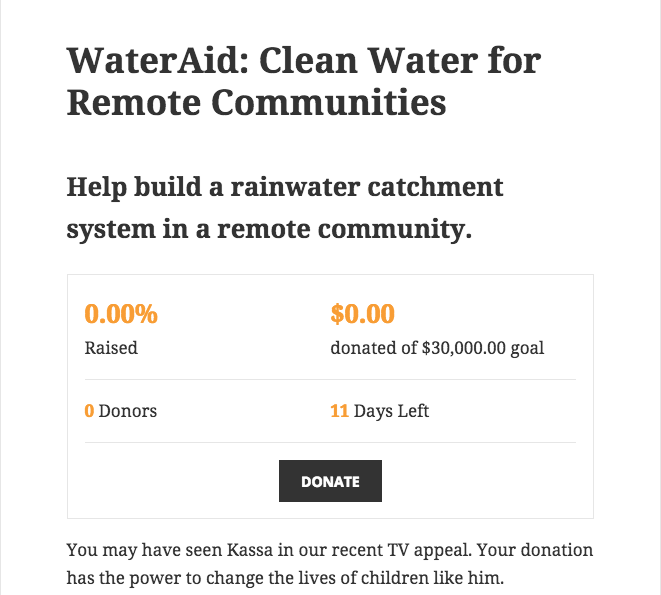Click the "Donors" label
Viewport: 661px width, 595px height.
128,411
